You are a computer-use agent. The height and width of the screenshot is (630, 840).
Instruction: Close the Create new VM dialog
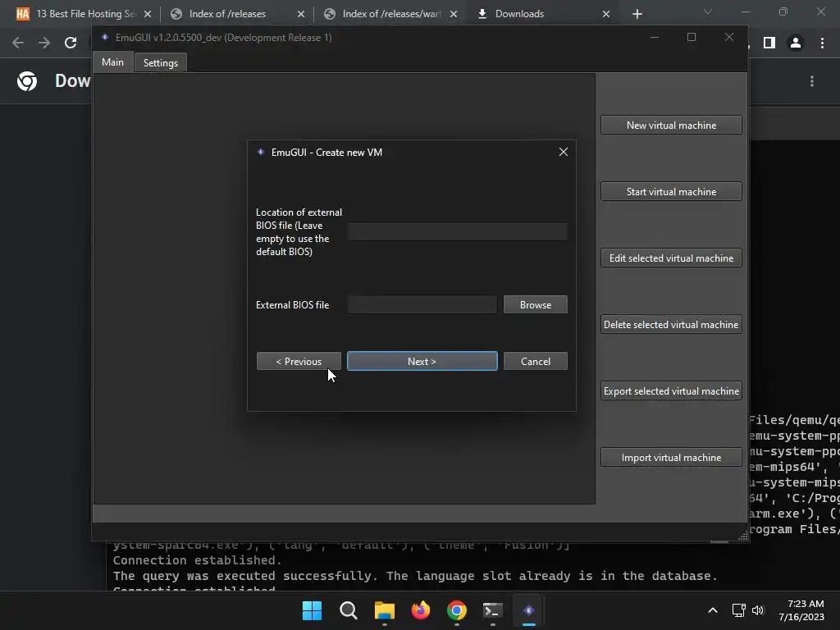(x=563, y=152)
